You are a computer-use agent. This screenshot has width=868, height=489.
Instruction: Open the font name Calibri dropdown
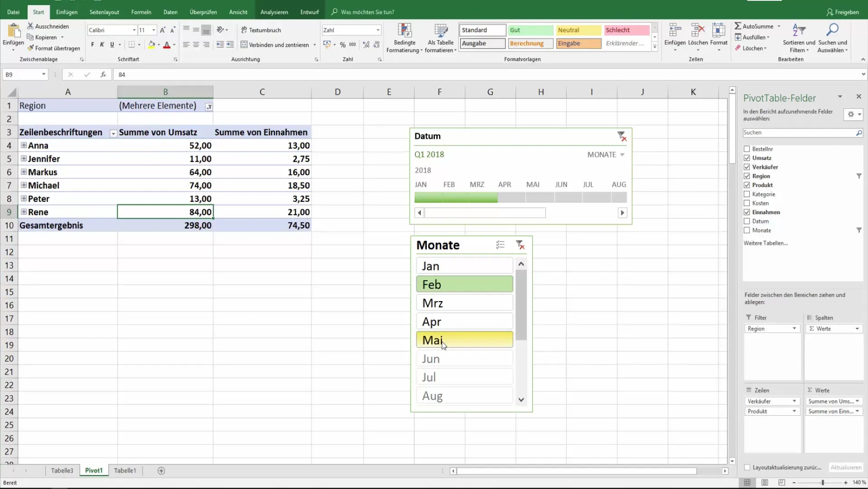click(134, 30)
